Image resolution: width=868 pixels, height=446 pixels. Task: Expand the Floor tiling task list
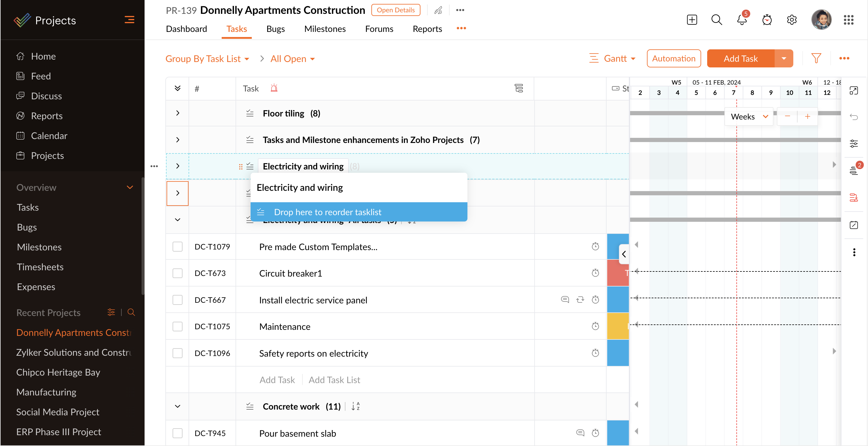click(178, 113)
